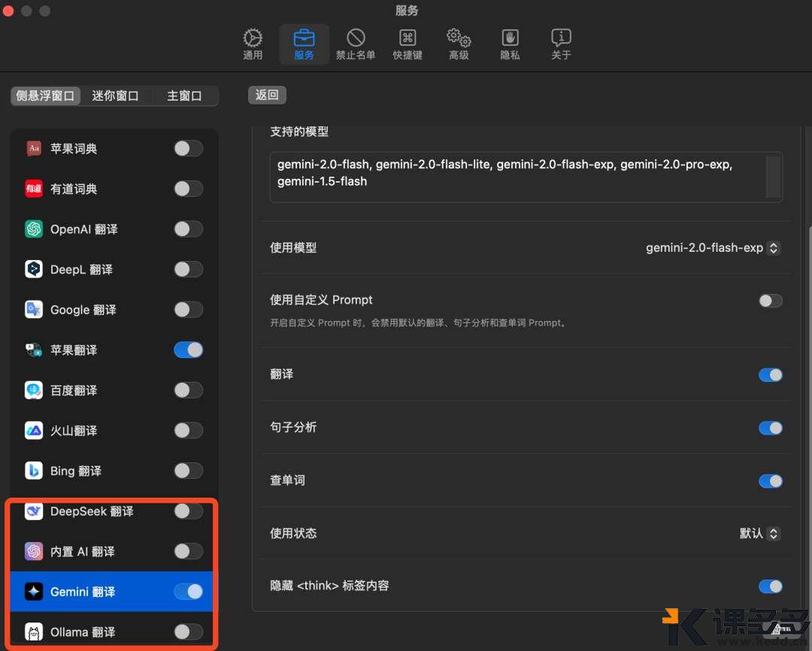Viewport: 812px width, 651px height.
Task: Click the 内置 AI 翻译 icon
Action: pyautogui.click(x=34, y=551)
